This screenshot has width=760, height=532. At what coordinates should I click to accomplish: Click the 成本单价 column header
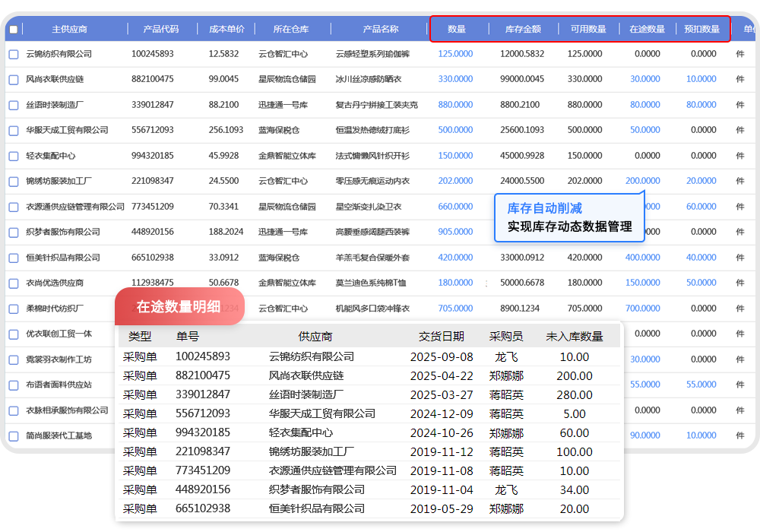point(226,29)
